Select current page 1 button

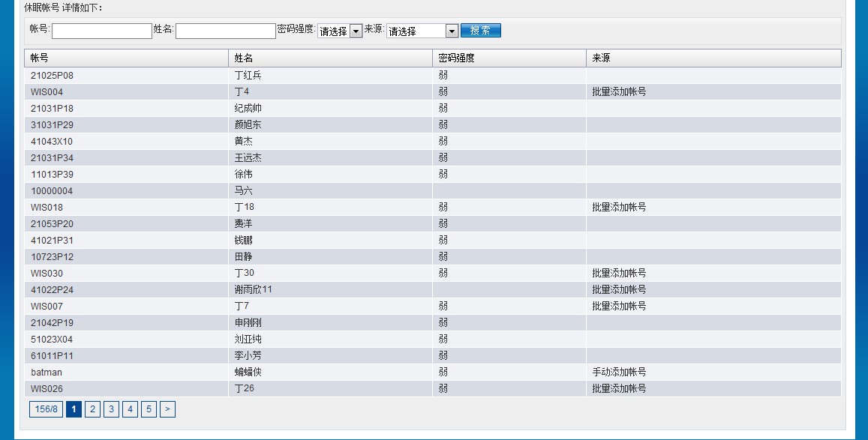pos(74,409)
